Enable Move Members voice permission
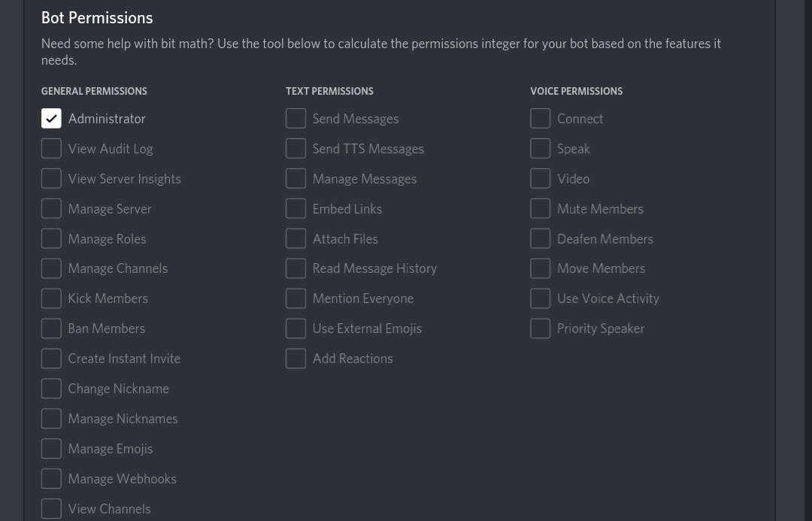The height and width of the screenshot is (521, 812). [540, 268]
